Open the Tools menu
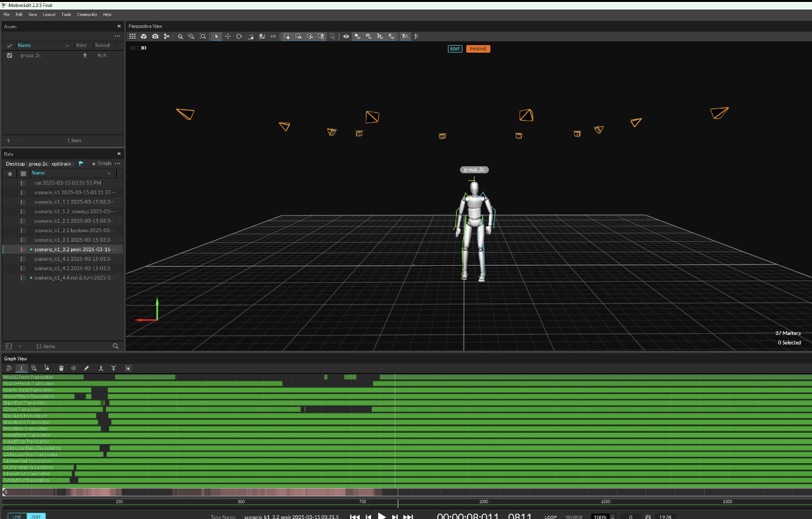812x519 pixels. (66, 15)
